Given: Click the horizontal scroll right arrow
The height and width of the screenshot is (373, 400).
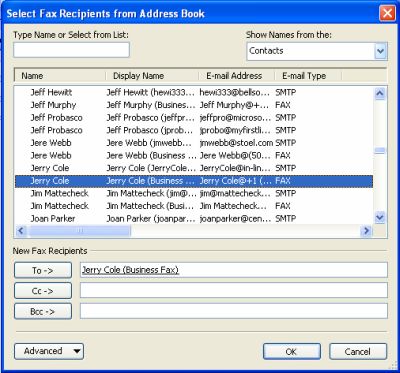Looking at the screenshot, I should click(x=367, y=230).
